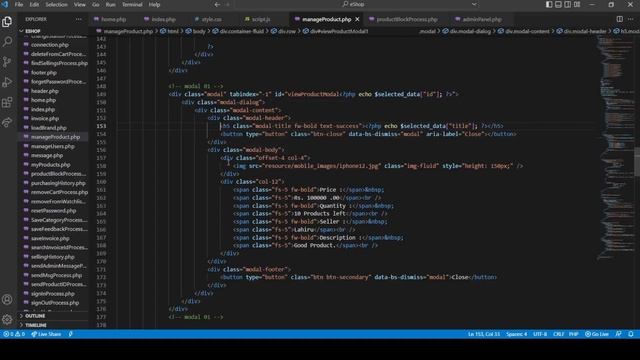This screenshot has width=640, height=360.
Task: Open the Accounts menu icon
Action: 7,300
